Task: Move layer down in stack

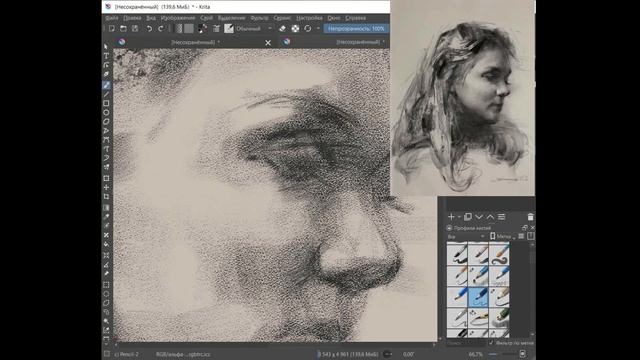Action: click(479, 217)
